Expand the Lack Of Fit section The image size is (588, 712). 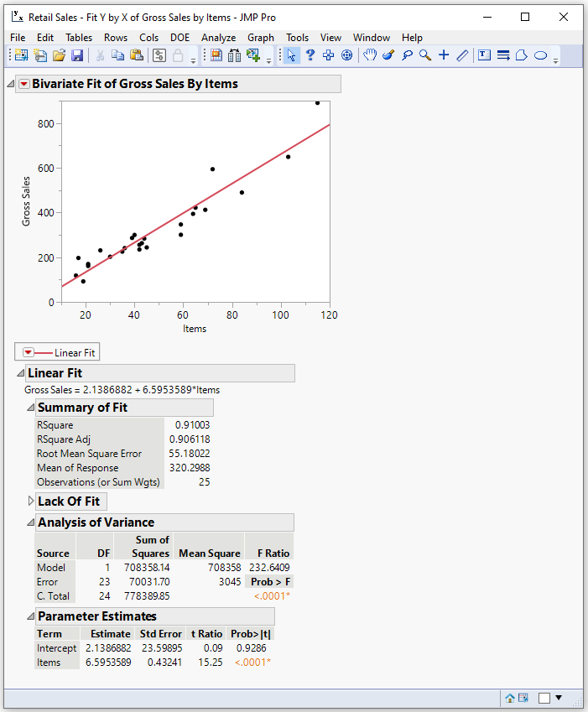coord(30,501)
